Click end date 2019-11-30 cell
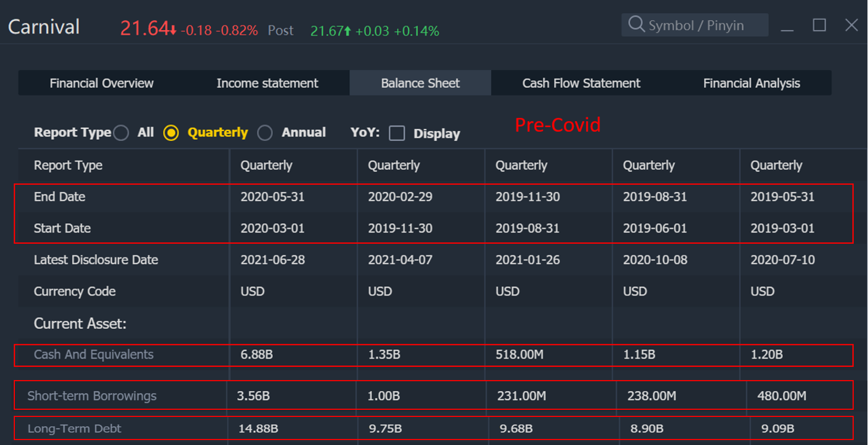868x445 pixels. [x=528, y=197]
